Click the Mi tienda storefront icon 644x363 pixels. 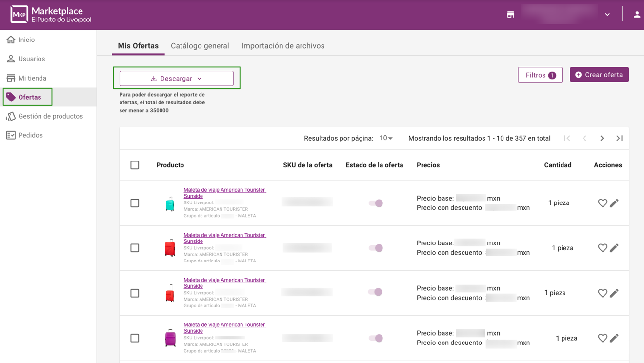(11, 78)
